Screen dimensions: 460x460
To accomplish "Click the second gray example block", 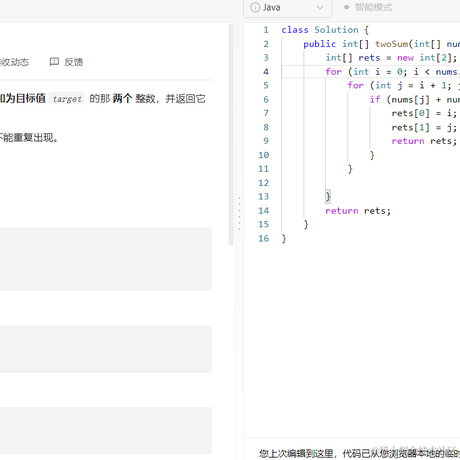I will coord(106,349).
